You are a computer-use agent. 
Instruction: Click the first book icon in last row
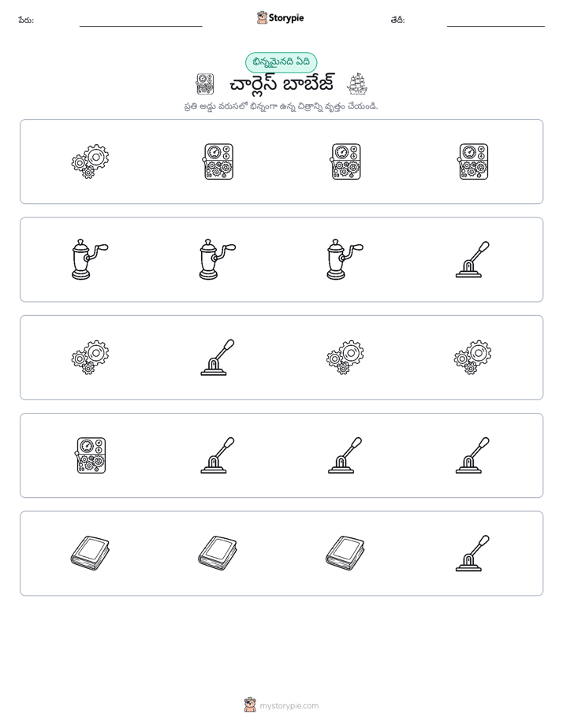point(90,553)
